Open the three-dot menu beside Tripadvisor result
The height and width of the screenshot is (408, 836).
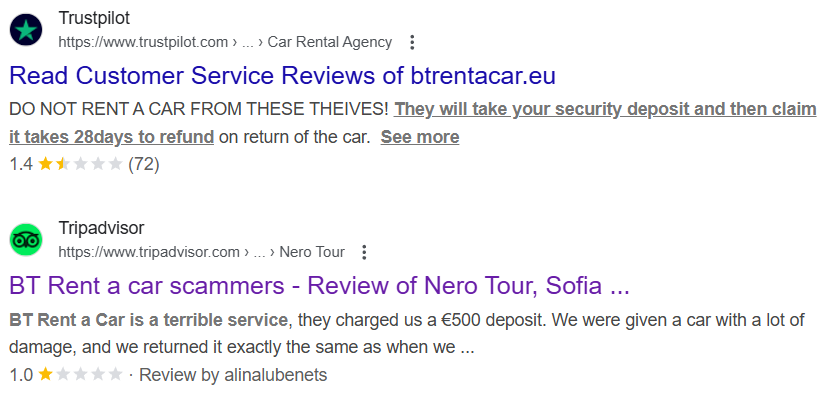364,252
